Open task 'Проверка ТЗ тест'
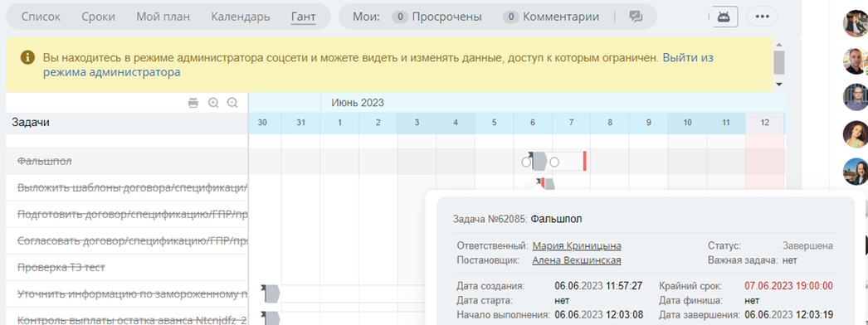This screenshot has width=868, height=325. [61, 268]
